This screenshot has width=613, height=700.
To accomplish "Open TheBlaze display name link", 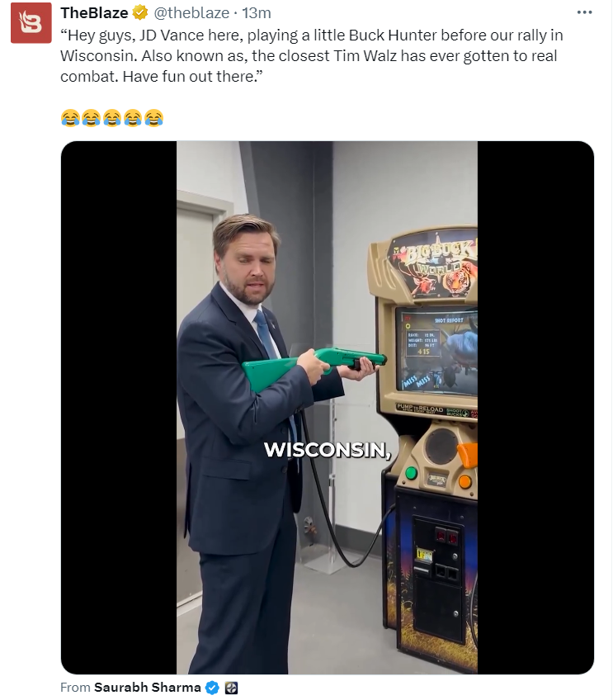I will coord(94,13).
